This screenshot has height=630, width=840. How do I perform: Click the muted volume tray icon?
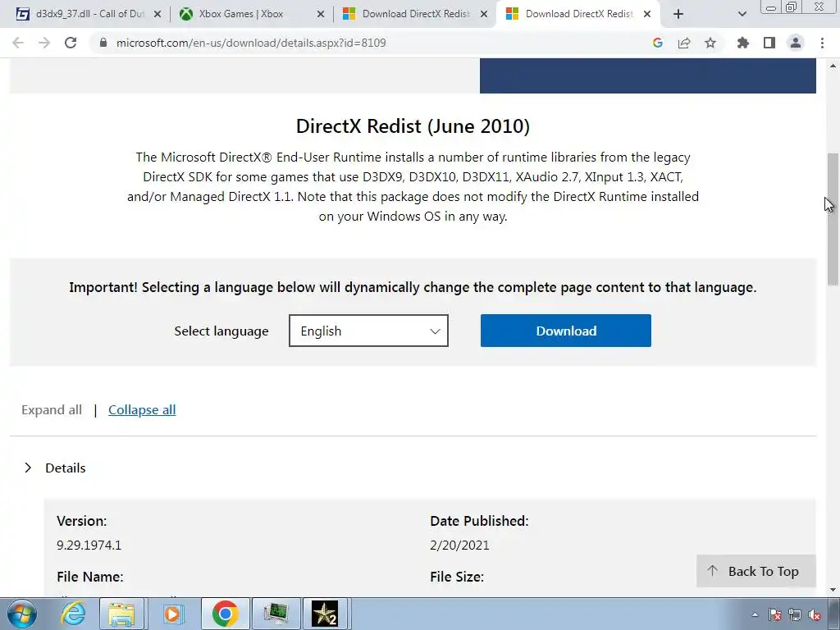pyautogui.click(x=815, y=614)
